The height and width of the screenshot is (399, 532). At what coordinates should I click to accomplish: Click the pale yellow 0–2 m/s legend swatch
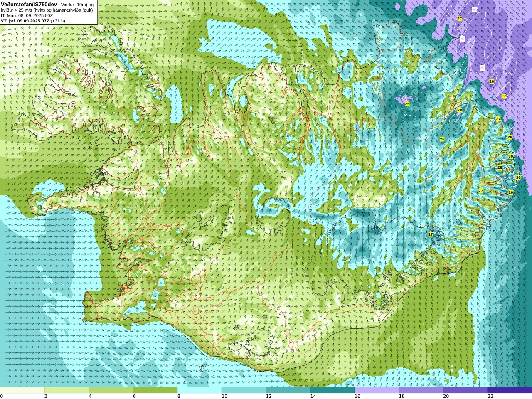[22, 390]
